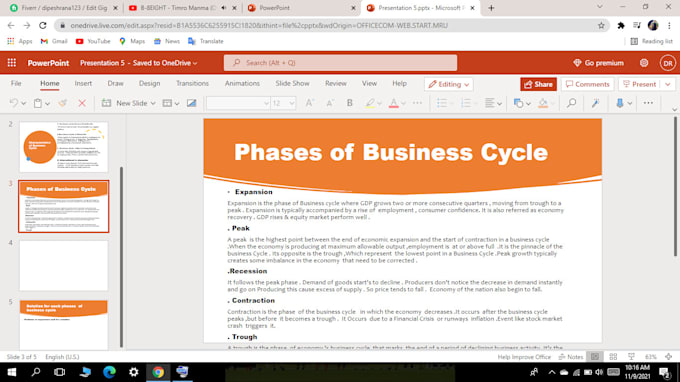Viewport: 680px width, 382px height.
Task: Open the Editing mode dropdown
Action: coord(448,84)
